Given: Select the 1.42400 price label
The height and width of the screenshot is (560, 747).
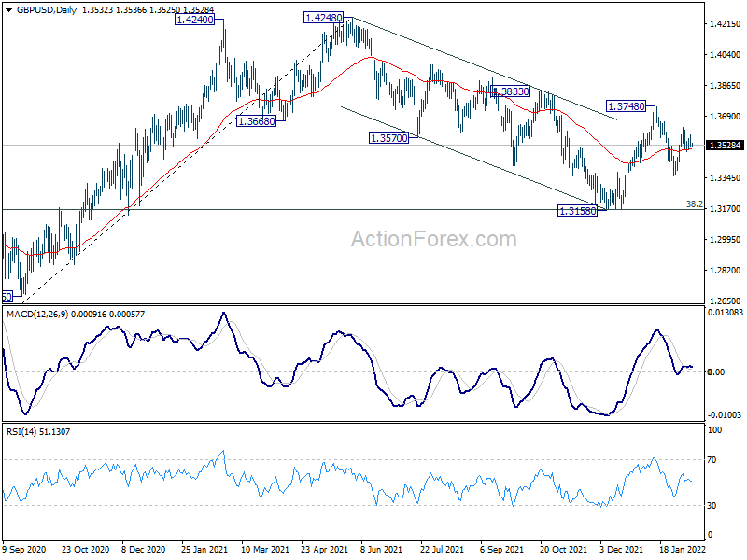Looking at the screenshot, I should point(194,20).
